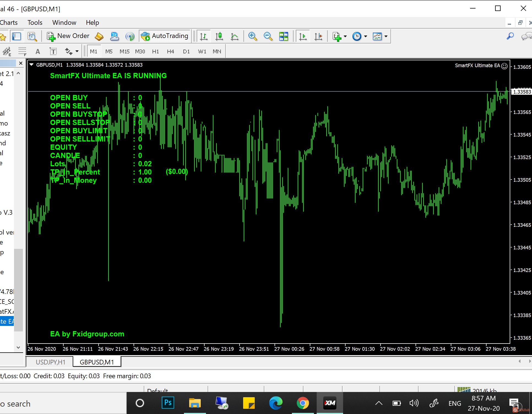Viewport: 532px width, 414px height.
Task: Switch chart to bar chart mode
Action: click(203, 36)
